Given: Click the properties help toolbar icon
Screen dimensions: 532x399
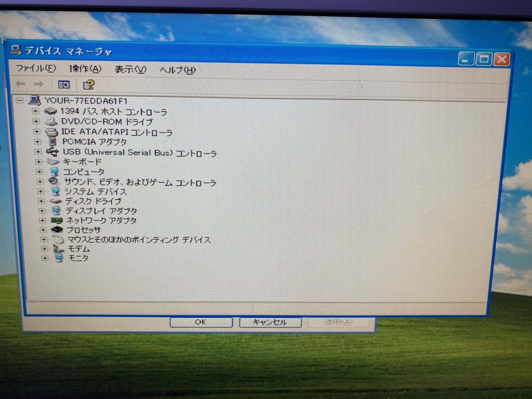Looking at the screenshot, I should [88, 85].
